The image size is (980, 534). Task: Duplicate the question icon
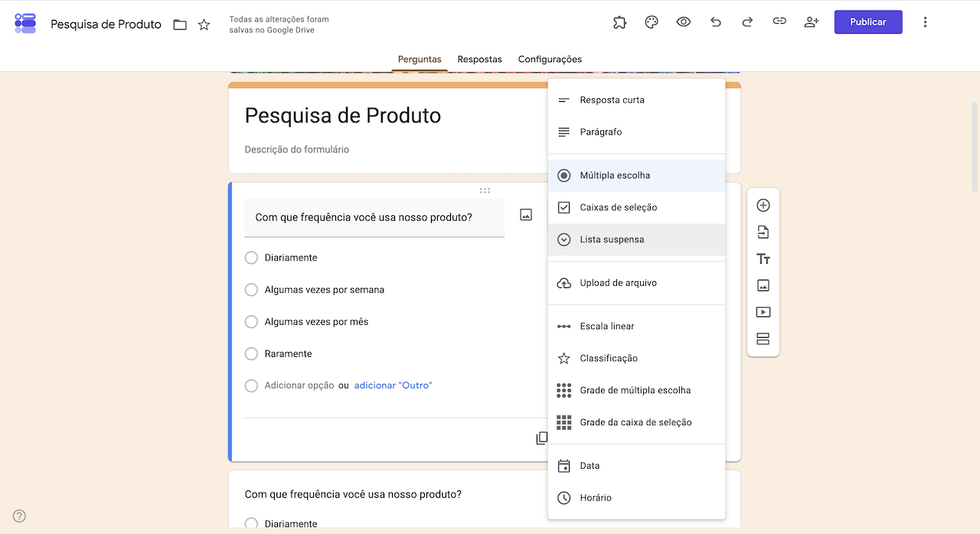[541, 438]
